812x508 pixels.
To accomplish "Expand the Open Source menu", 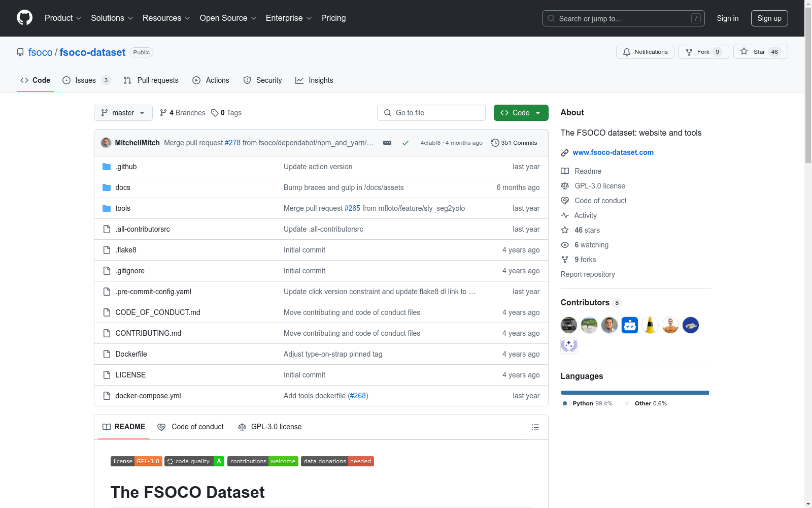I will [x=228, y=18].
